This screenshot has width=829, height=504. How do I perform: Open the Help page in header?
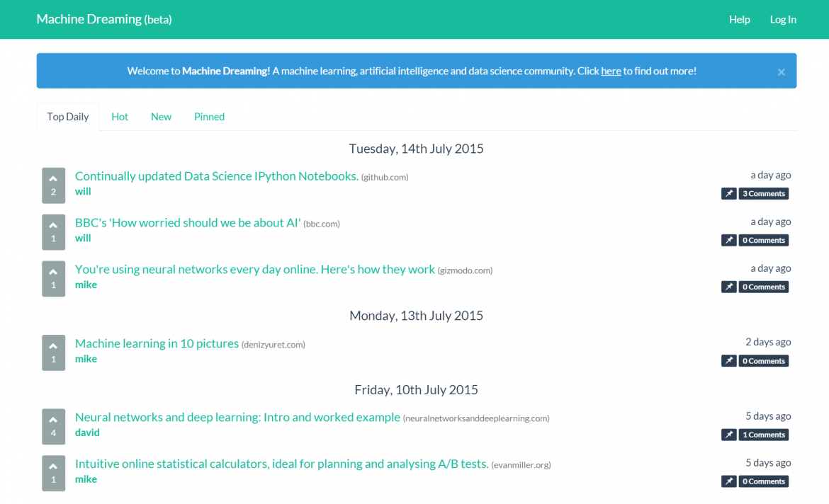739,20
